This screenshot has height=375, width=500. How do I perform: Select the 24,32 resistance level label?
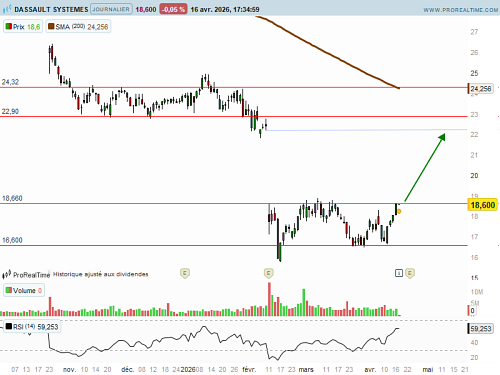[x=10, y=82]
